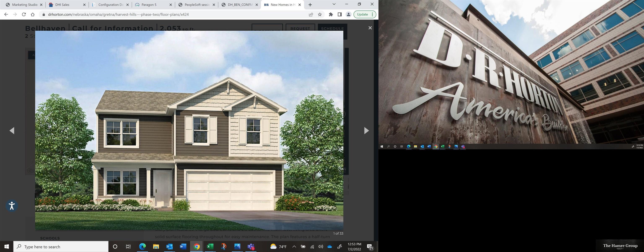Open File Explorer from the taskbar
Viewport: 644px width, 252px height.
tap(156, 247)
